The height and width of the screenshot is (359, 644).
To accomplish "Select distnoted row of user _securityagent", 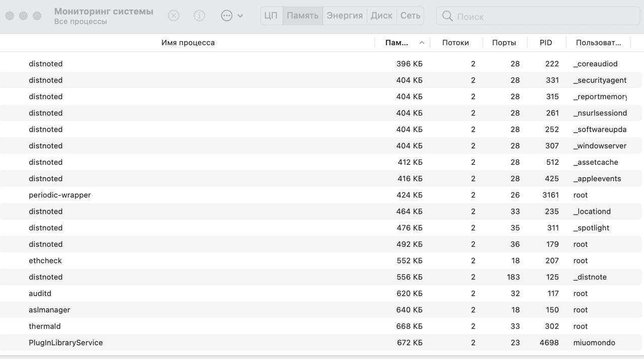I will tap(321, 80).
